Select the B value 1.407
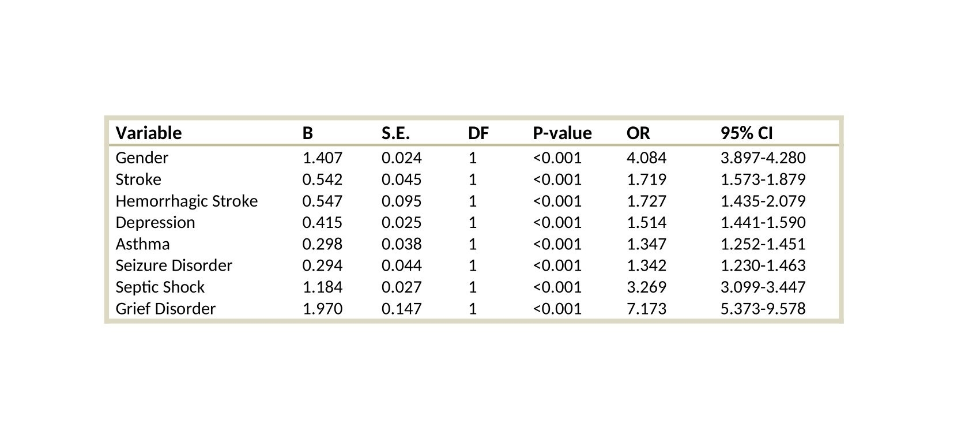The height and width of the screenshot is (423, 980). tap(322, 158)
